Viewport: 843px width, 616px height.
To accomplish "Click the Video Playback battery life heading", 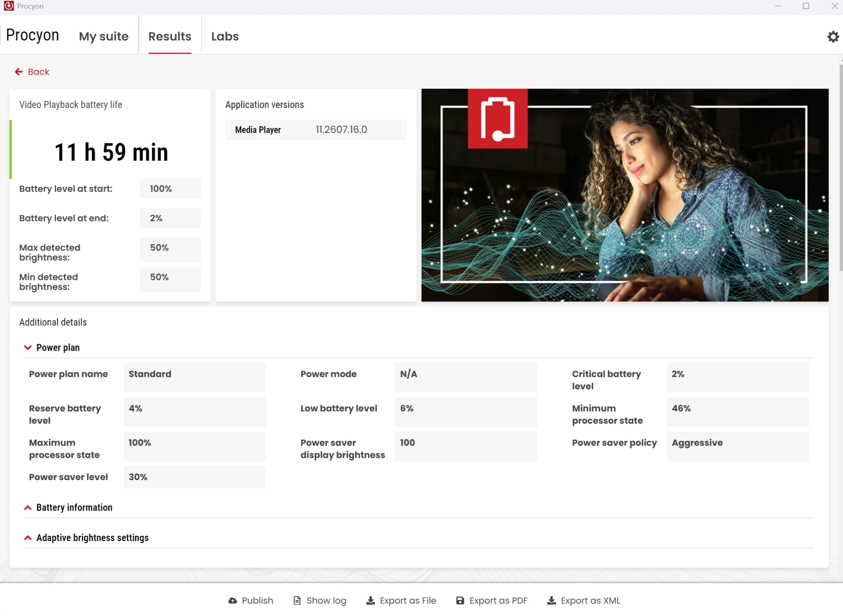I will [71, 105].
